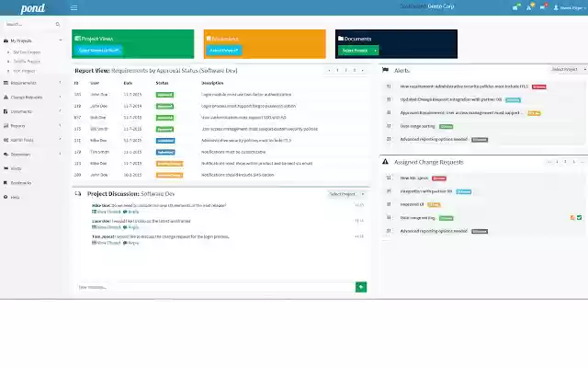Image resolution: width=588 pixels, height=368 pixels.
Task: Select the 'Bill Smith' user cell
Action: coord(99,129)
